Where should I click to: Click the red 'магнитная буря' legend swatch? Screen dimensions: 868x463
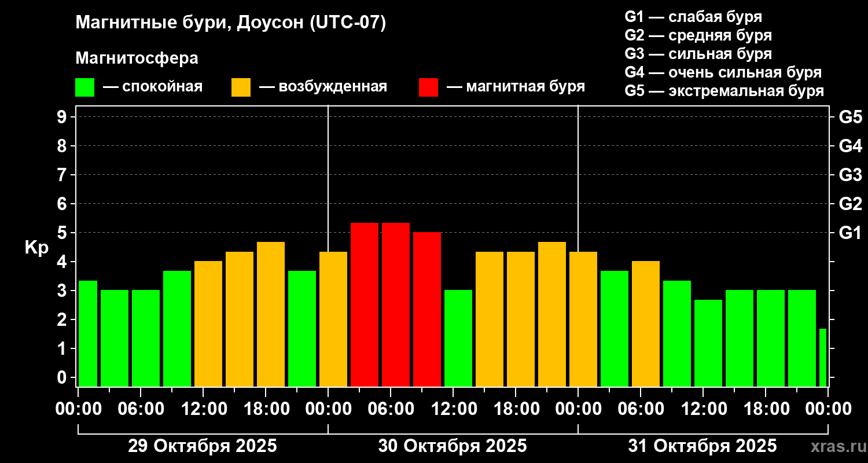click(428, 87)
